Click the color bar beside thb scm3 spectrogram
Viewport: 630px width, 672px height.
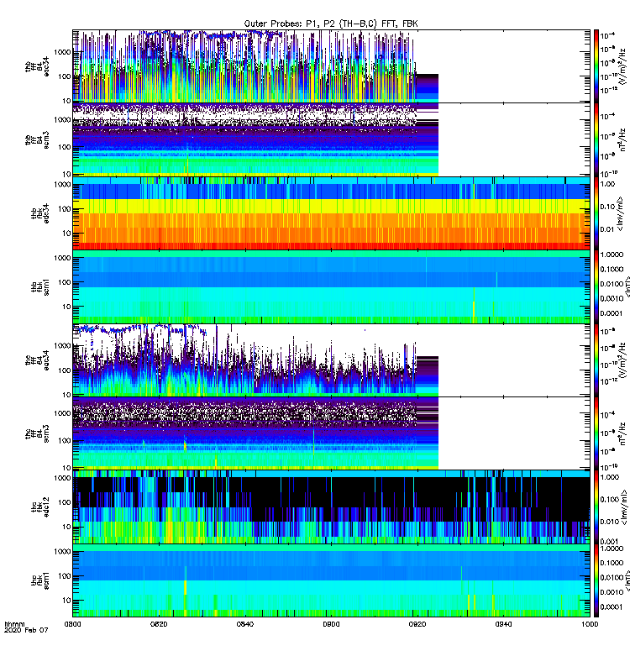(x=596, y=139)
